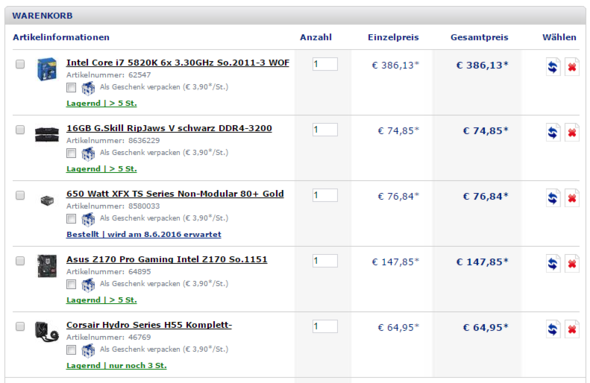This screenshot has height=383, width=590.
Task: Enable gift wrapping for Corsair Hydro H55
Action: pyautogui.click(x=71, y=350)
